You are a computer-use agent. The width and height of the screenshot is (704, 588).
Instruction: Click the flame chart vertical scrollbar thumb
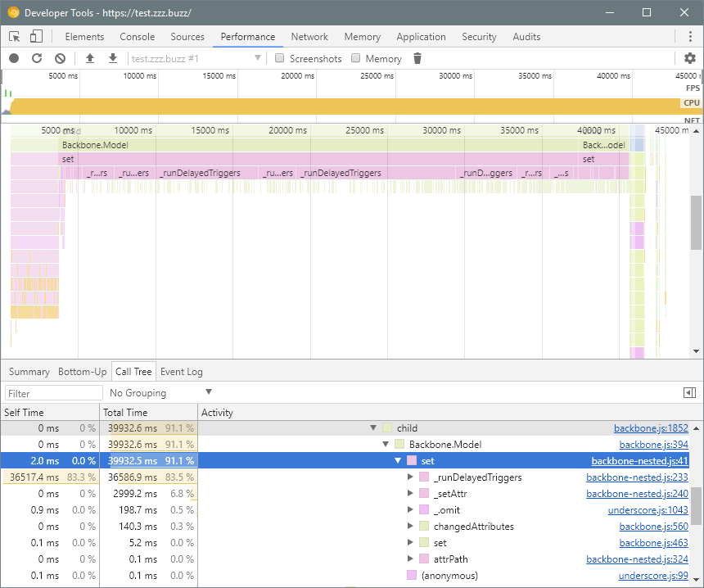[x=696, y=223]
